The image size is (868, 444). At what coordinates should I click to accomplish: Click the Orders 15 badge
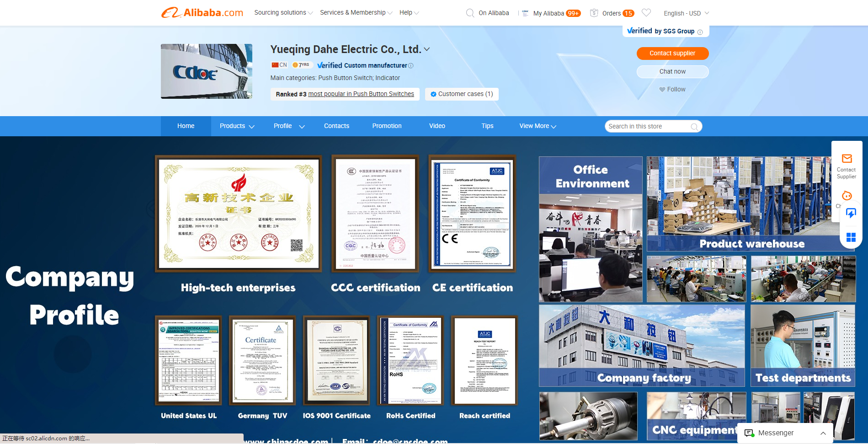pos(628,13)
